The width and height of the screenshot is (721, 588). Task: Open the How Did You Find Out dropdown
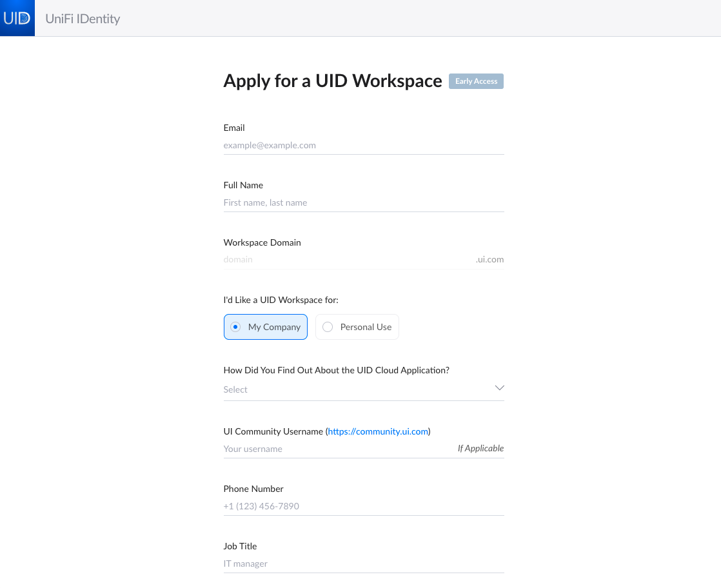364,389
